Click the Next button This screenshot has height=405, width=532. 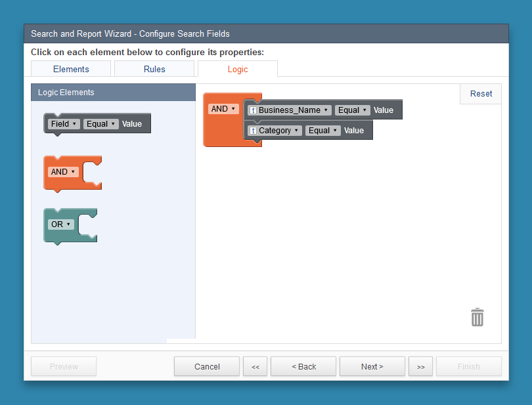coord(372,366)
